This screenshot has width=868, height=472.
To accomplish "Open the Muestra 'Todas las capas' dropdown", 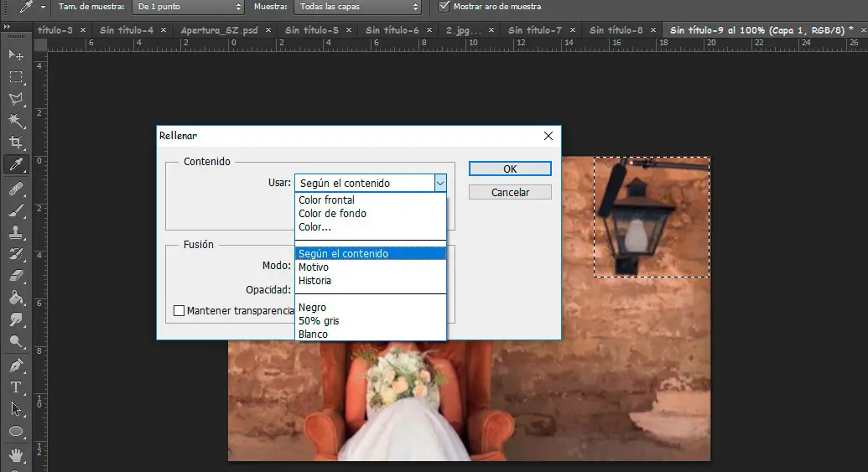I will [x=360, y=7].
